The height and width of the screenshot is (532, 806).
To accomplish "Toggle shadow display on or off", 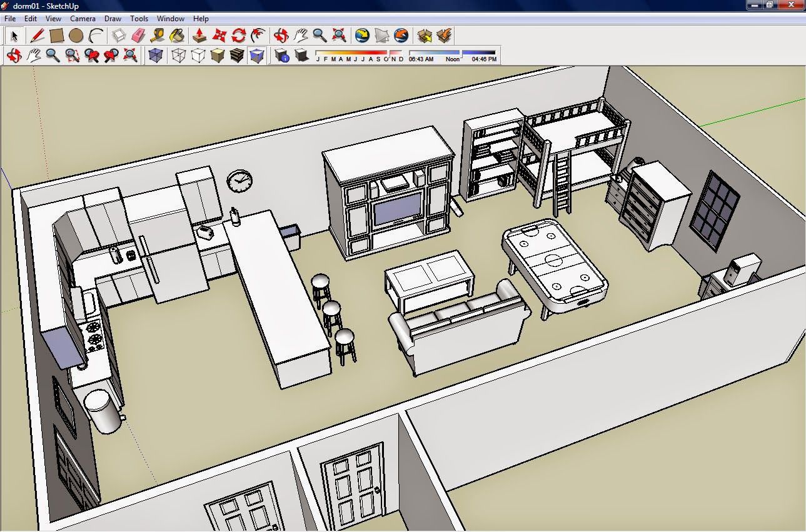I will click(x=301, y=56).
